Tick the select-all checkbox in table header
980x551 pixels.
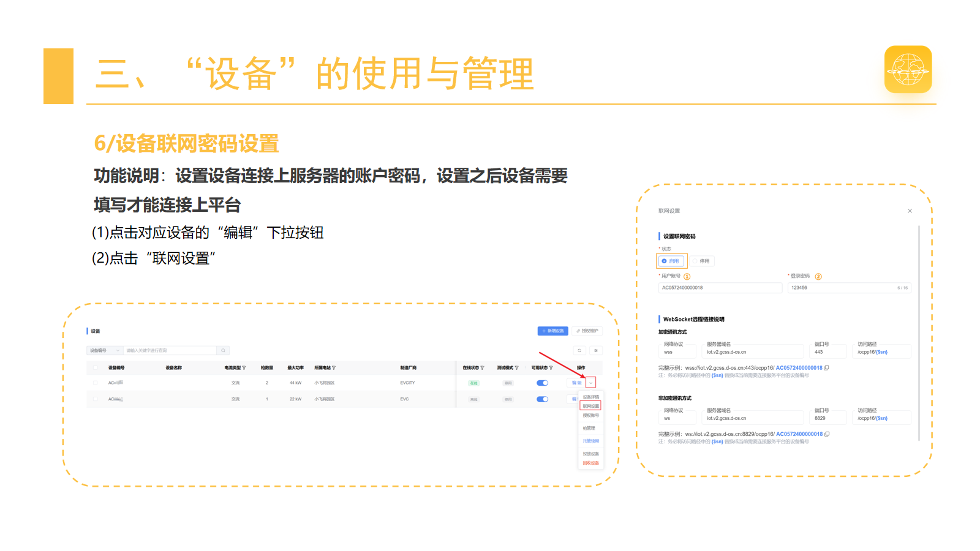point(95,368)
